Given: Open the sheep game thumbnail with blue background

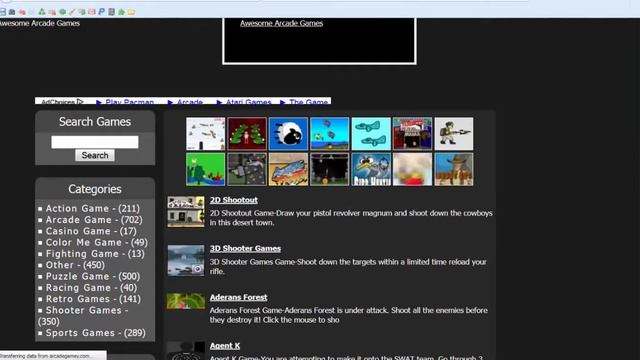Looking at the screenshot, I should [288, 134].
